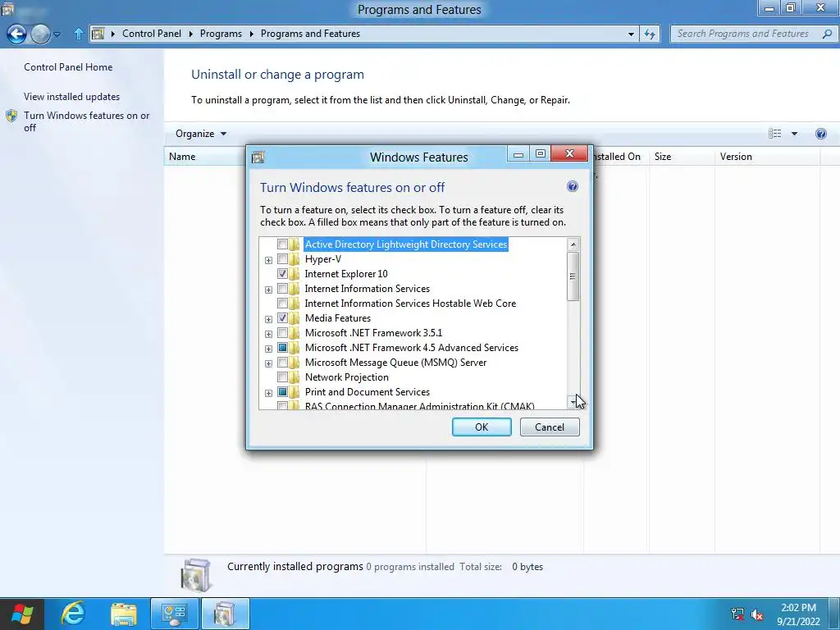Image resolution: width=840 pixels, height=630 pixels.
Task: Go up one folder level arrow
Action: point(78,34)
